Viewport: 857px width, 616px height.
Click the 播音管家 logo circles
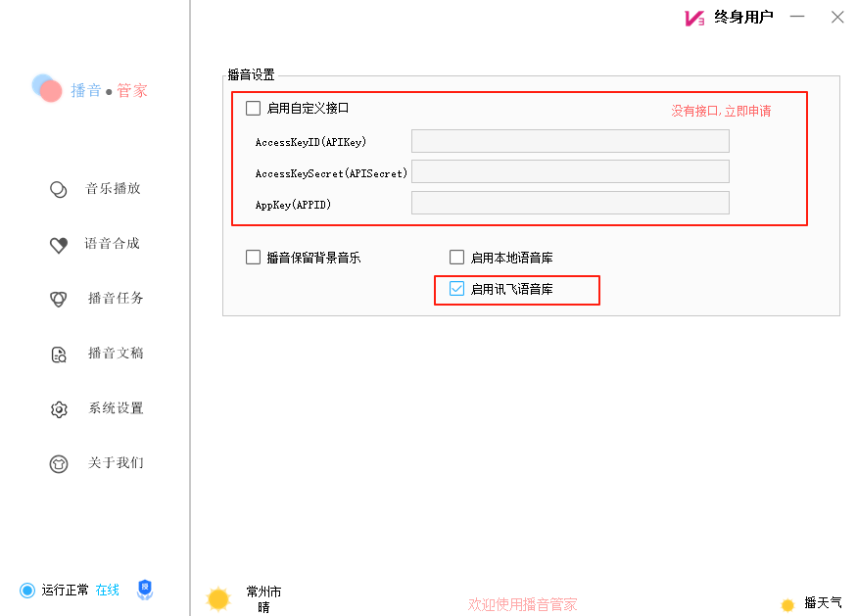click(x=47, y=88)
